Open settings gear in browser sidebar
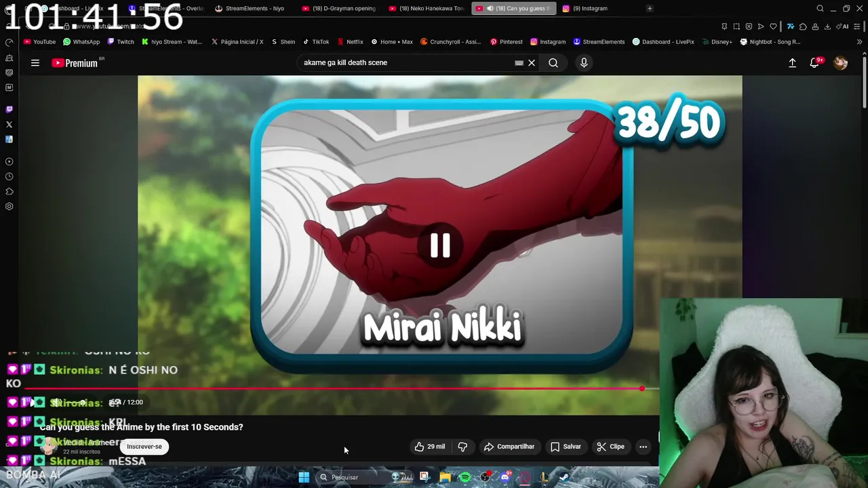 [x=9, y=207]
